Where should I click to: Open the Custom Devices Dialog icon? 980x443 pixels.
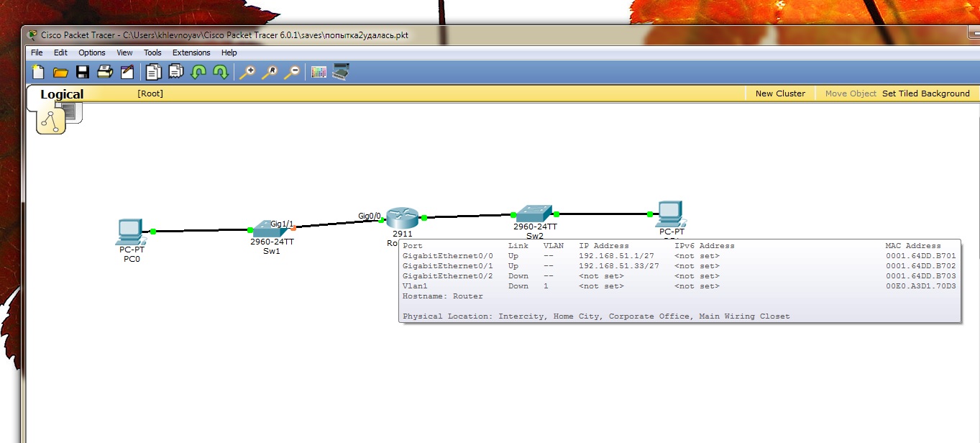point(341,72)
